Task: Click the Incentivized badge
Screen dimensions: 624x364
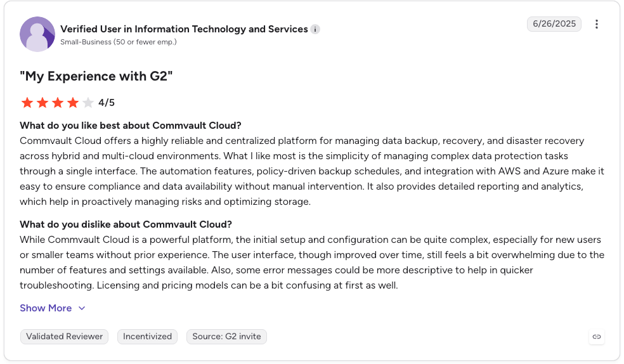Action: tap(147, 337)
